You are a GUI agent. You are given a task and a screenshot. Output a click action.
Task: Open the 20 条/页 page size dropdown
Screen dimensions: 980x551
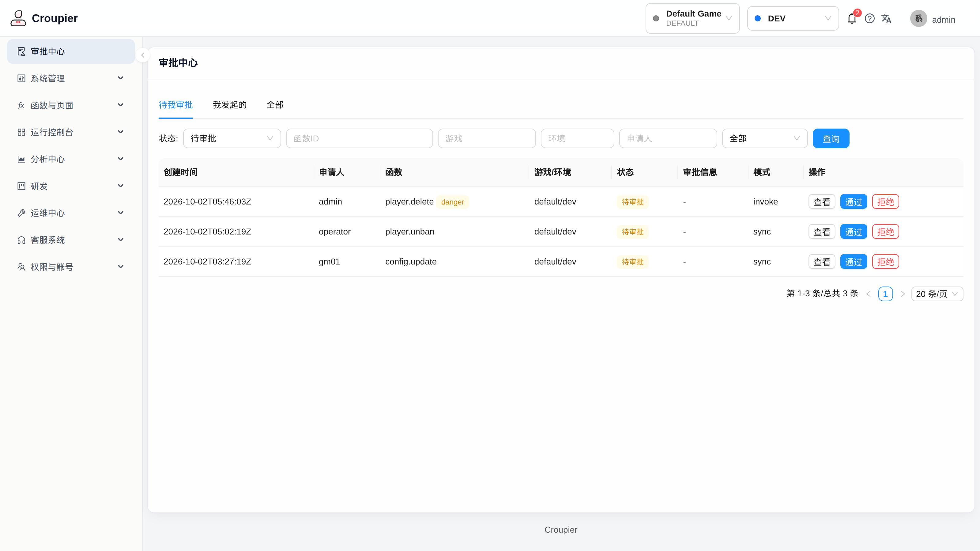click(937, 294)
